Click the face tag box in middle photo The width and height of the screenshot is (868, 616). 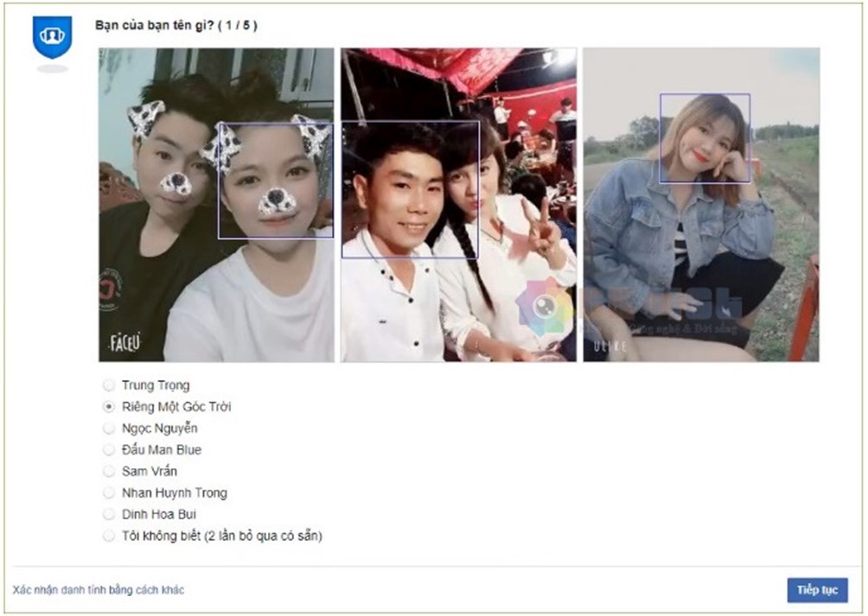(x=410, y=190)
